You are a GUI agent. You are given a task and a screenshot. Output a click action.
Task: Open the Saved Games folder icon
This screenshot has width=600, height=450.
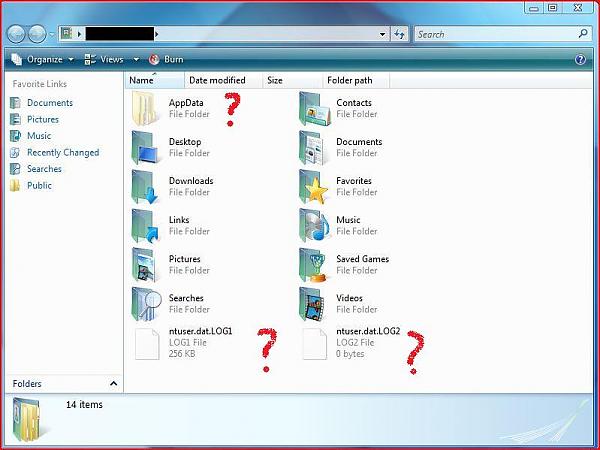(313, 265)
